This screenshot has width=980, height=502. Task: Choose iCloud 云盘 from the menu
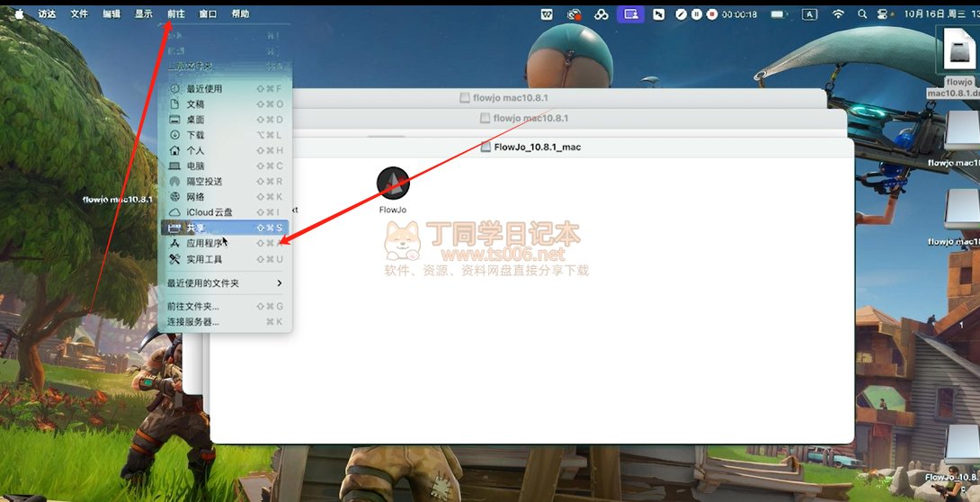[226, 212]
